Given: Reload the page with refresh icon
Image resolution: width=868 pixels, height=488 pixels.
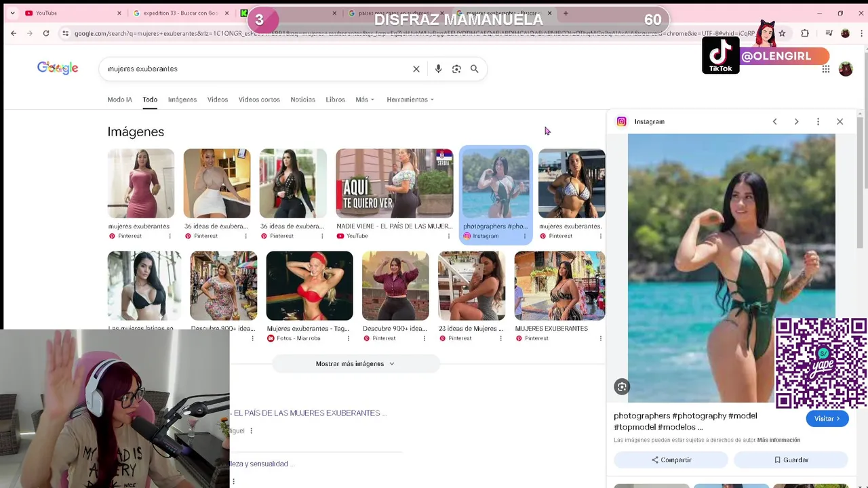Looking at the screenshot, I should 46,33.
